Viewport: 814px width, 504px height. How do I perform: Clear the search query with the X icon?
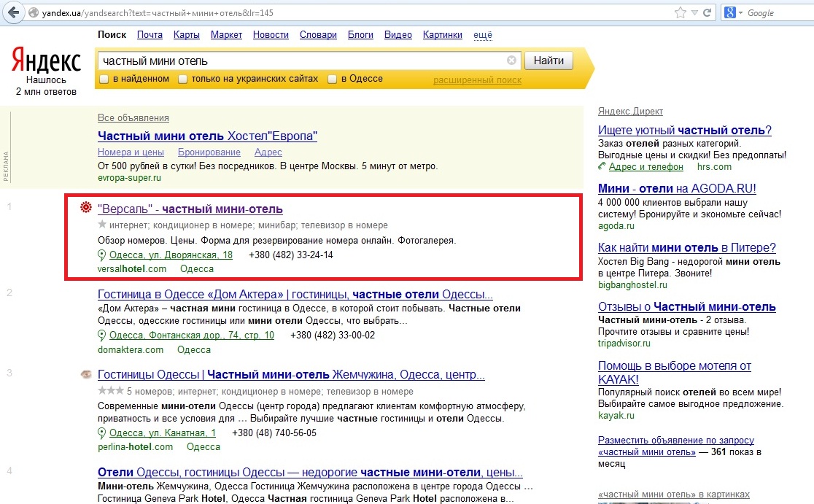point(511,61)
